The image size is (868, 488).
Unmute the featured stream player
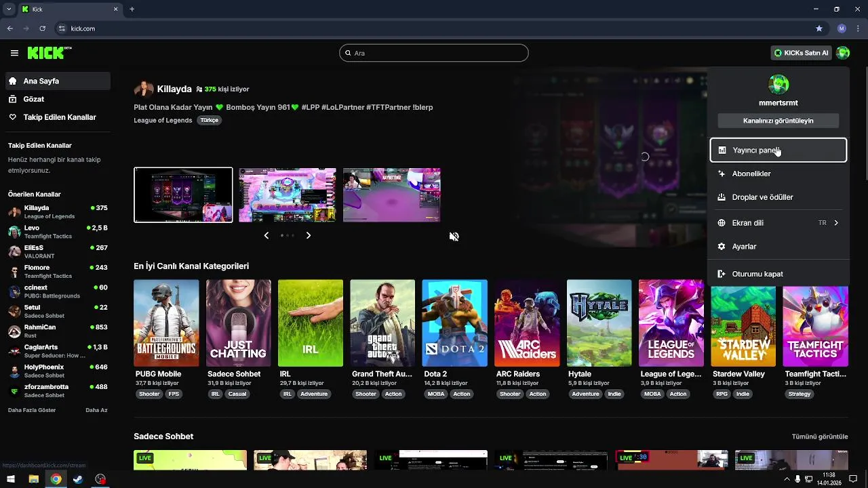tap(454, 237)
